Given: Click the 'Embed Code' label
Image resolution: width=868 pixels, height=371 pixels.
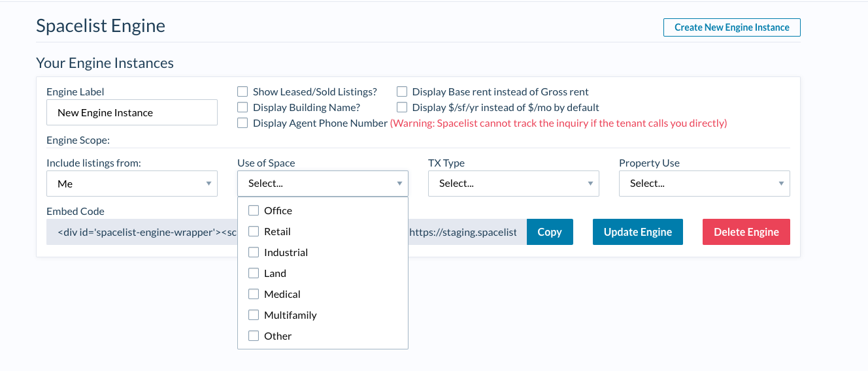Looking at the screenshot, I should pyautogui.click(x=75, y=211).
